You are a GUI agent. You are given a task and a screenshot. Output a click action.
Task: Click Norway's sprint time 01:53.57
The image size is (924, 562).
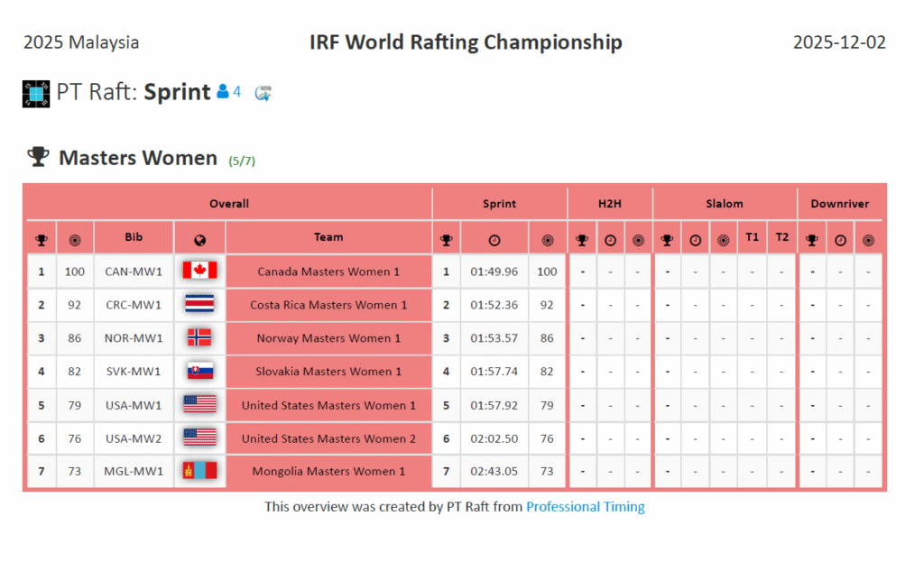pos(494,338)
